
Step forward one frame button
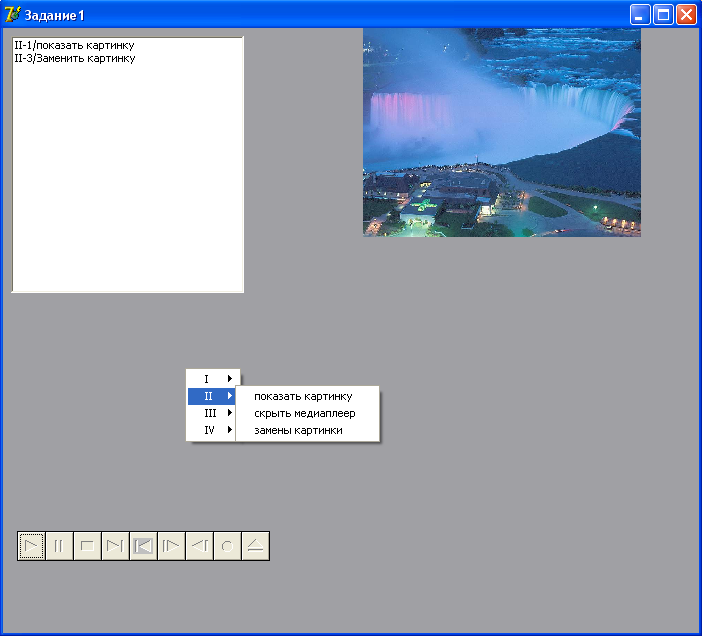171,546
